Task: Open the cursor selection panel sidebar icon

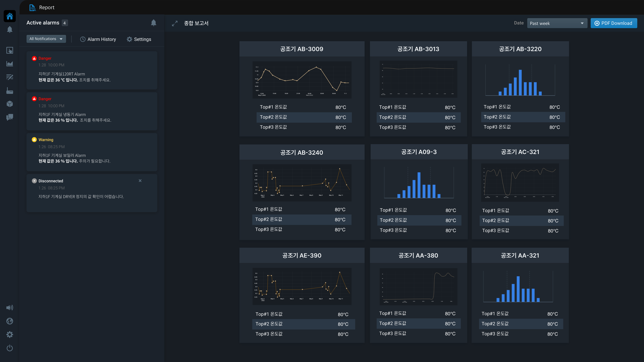Action: click(10, 50)
